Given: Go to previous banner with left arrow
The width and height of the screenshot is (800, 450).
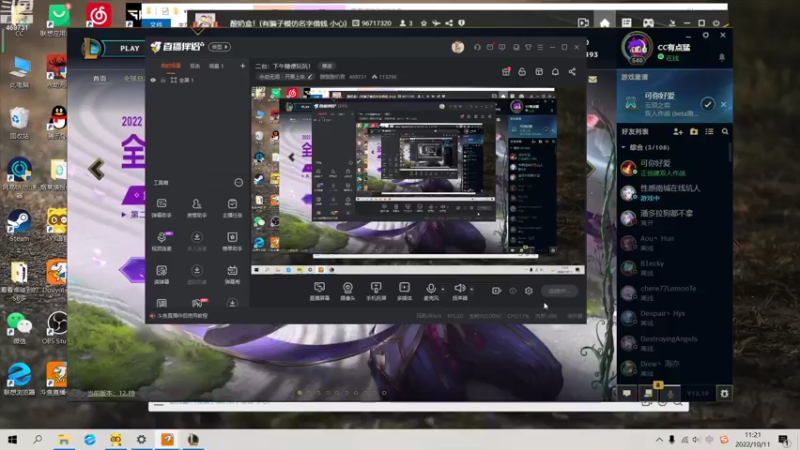Looking at the screenshot, I should click(x=96, y=169).
